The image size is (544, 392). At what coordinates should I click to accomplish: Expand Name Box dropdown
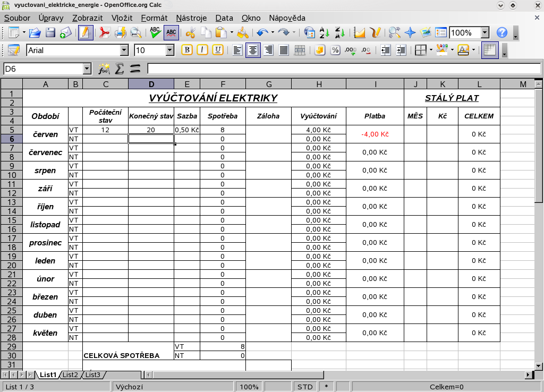pyautogui.click(x=87, y=69)
